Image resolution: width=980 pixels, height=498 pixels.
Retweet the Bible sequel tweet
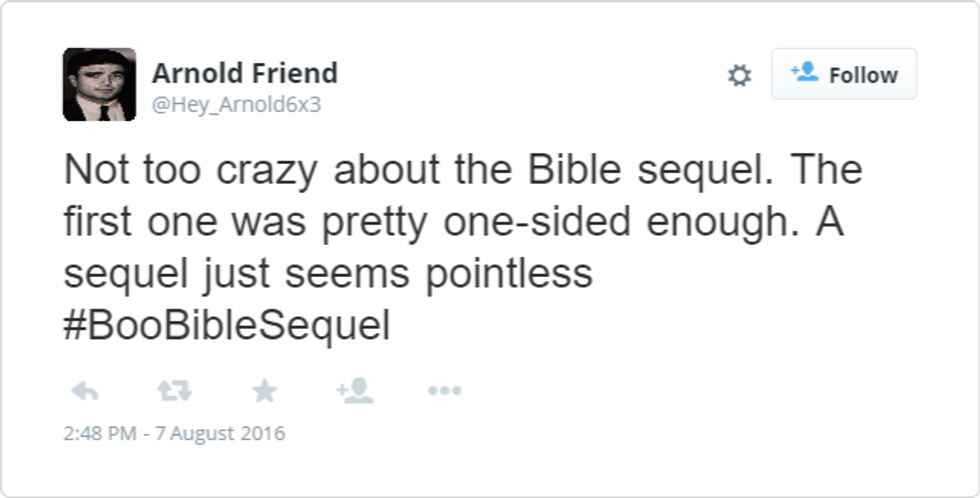click(x=175, y=391)
